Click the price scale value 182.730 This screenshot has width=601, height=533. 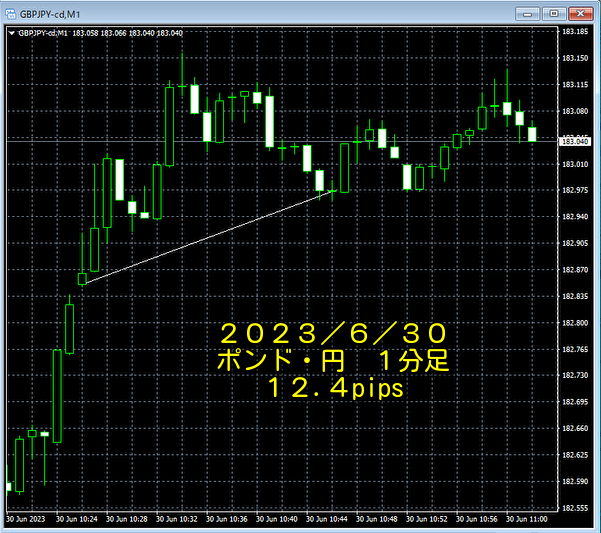coord(575,376)
